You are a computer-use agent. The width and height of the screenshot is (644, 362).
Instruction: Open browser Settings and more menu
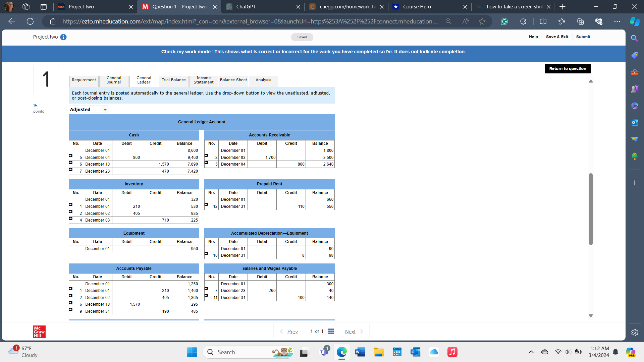pyautogui.click(x=617, y=21)
